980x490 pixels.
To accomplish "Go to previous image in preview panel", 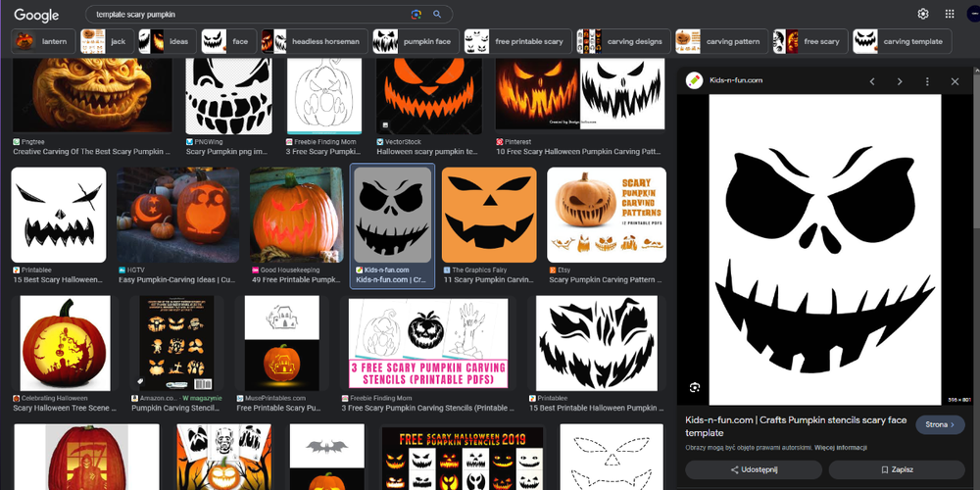I will (x=872, y=81).
